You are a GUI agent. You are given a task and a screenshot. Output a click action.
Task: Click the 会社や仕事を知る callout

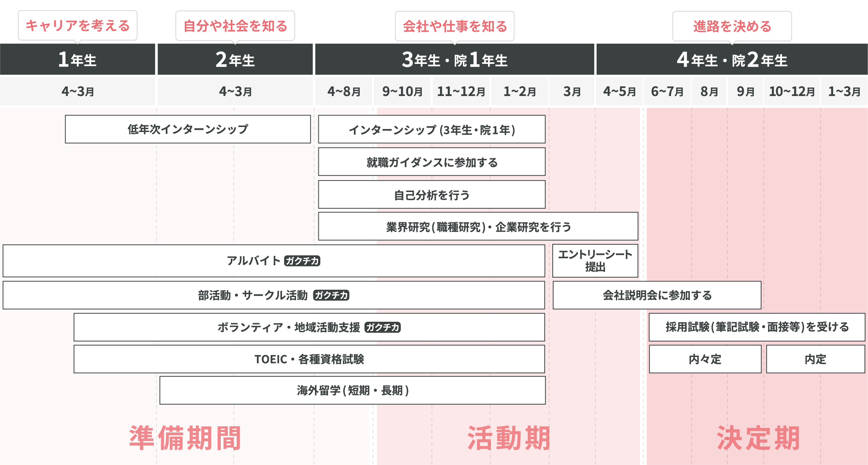click(x=455, y=26)
